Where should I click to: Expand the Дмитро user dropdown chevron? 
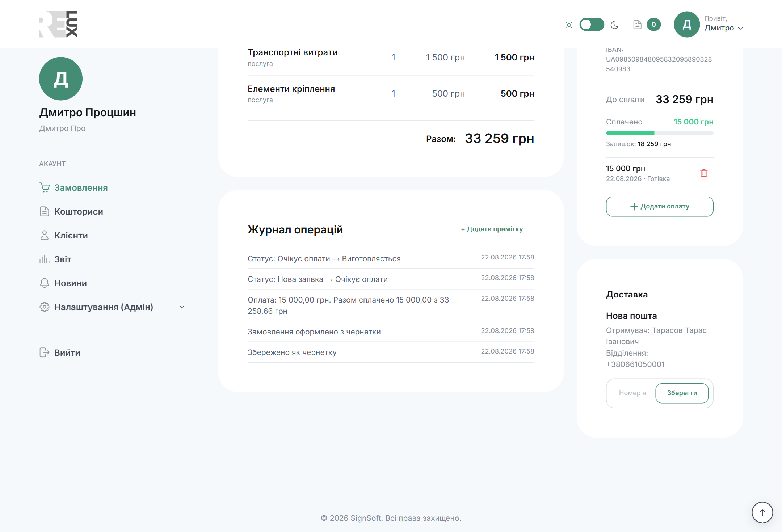740,28
